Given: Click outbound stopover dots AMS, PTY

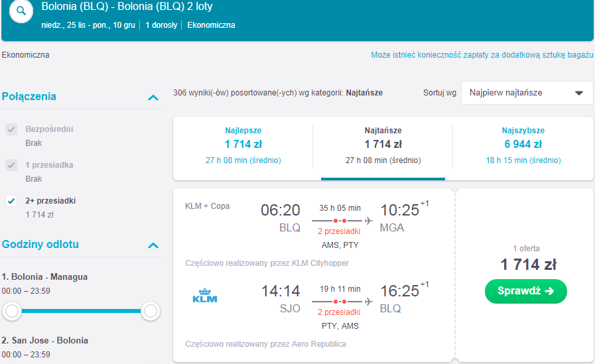Looking at the screenshot, I should pyautogui.click(x=340, y=221).
